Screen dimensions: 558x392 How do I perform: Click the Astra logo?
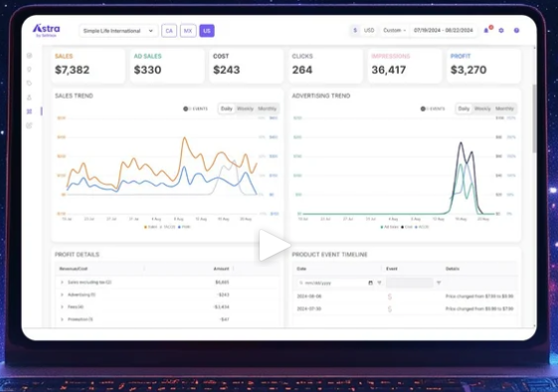click(47, 30)
